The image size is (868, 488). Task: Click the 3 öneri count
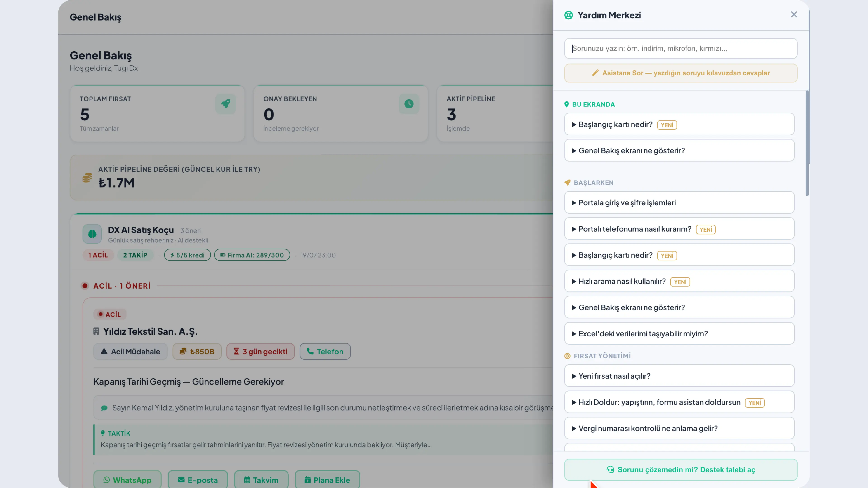(x=190, y=231)
